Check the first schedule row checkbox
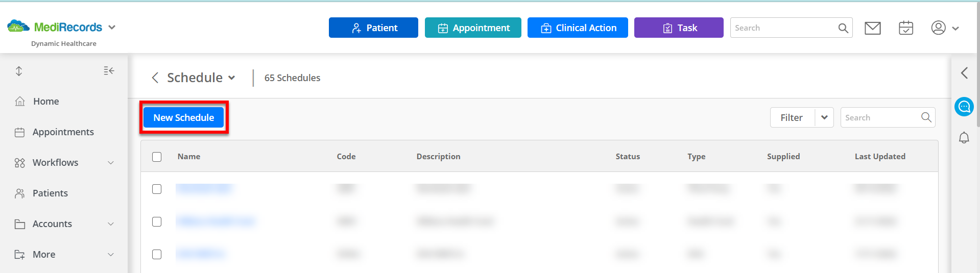980x273 pixels. pyautogui.click(x=157, y=189)
